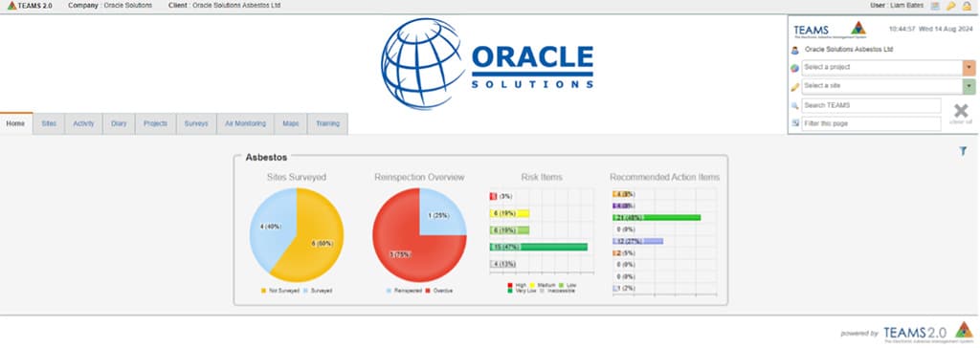The width and height of the screenshot is (980, 348).
Task: Open the Training tab
Action: click(327, 123)
